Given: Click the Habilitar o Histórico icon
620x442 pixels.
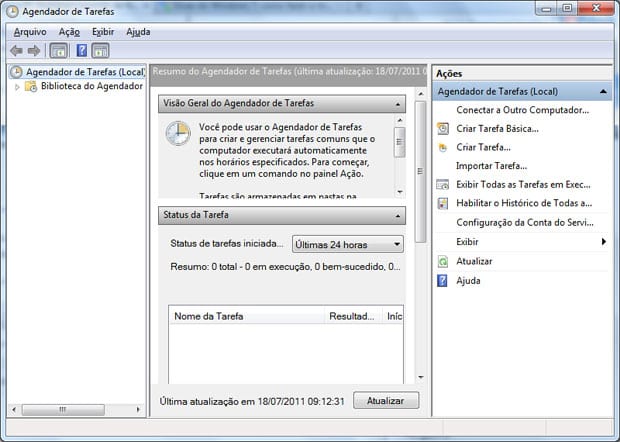Looking at the screenshot, I should pyautogui.click(x=443, y=203).
